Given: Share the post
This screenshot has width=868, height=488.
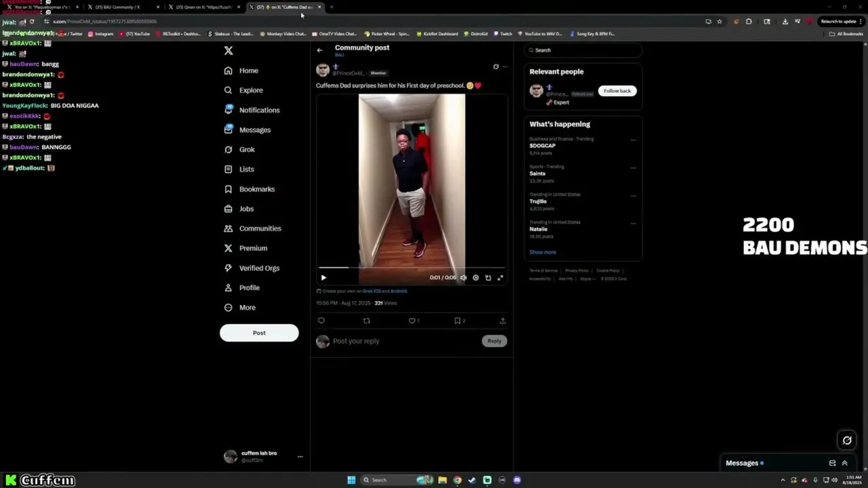Looking at the screenshot, I should click(x=502, y=321).
